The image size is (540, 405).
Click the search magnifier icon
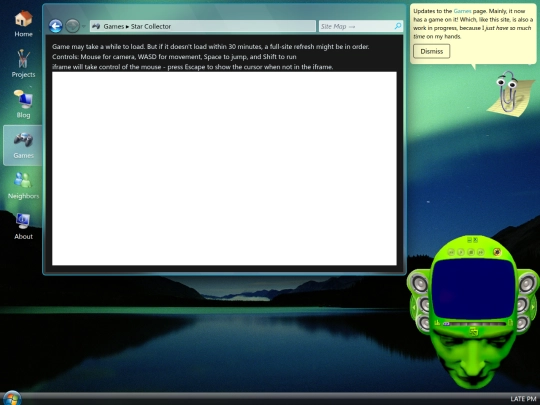coord(398,26)
